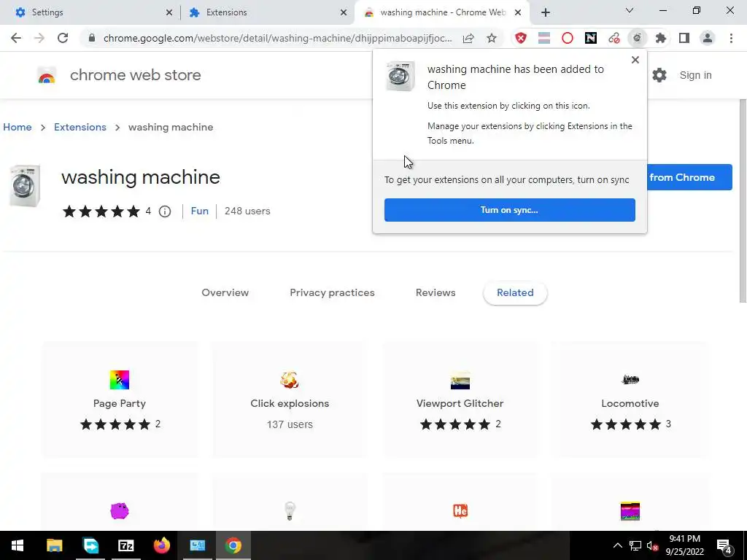747x560 pixels.
Task: Open the purple pig extension icon
Action: pos(120,511)
